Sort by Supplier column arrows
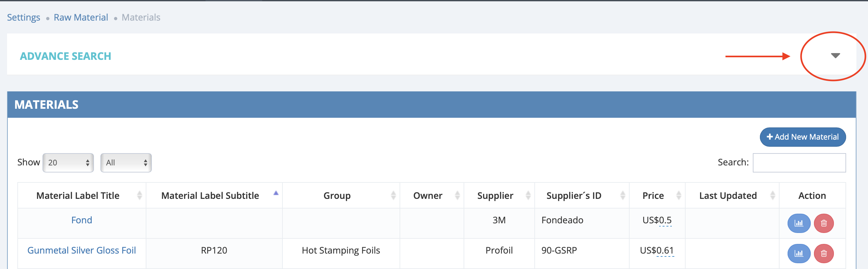The image size is (868, 269). coord(528,195)
